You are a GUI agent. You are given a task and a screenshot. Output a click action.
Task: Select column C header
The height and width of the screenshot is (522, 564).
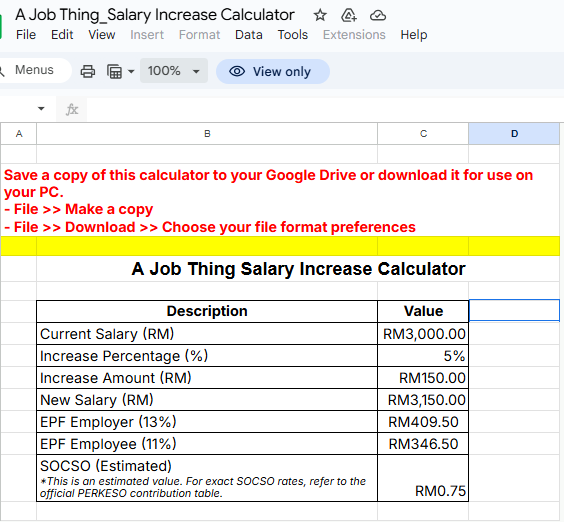[423, 134]
